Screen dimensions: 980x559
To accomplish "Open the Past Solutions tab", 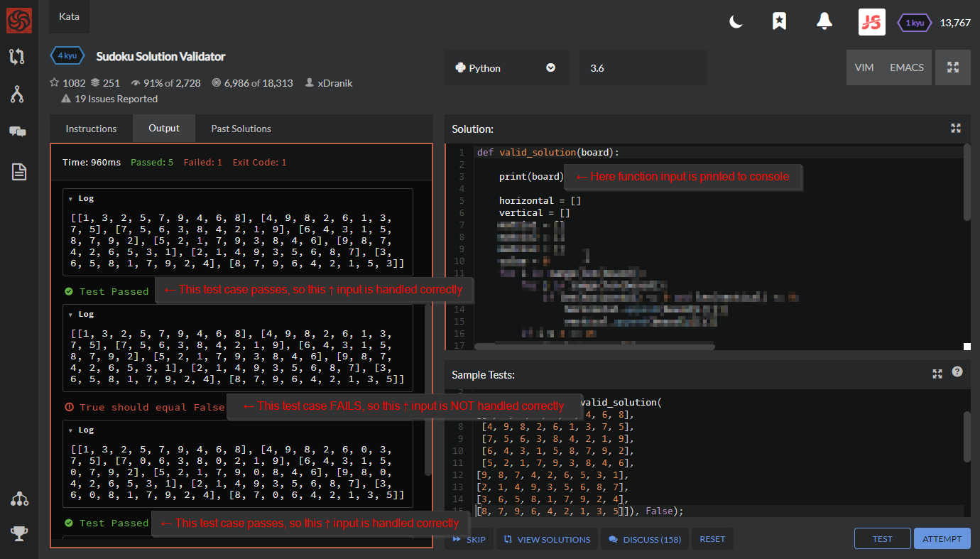I will pyautogui.click(x=241, y=129).
